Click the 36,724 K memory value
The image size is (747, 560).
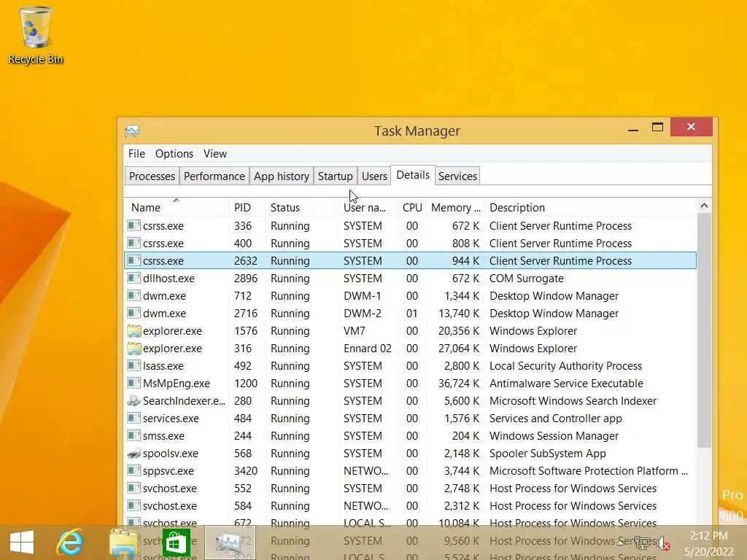point(459,384)
